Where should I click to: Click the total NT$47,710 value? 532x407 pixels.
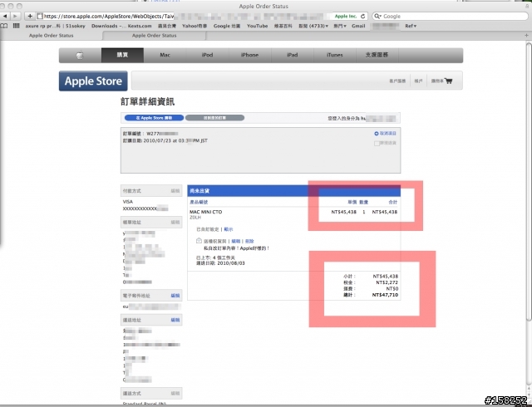tap(385, 295)
